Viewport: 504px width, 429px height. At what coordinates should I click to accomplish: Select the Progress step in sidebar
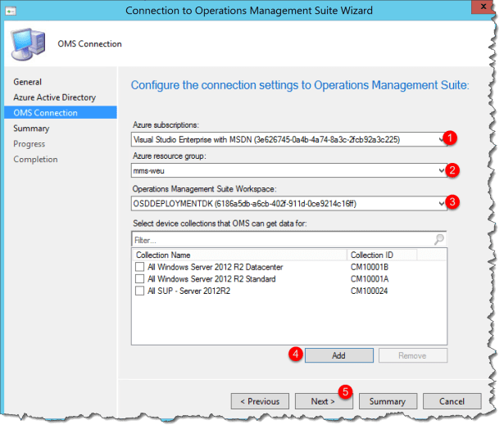[x=30, y=144]
